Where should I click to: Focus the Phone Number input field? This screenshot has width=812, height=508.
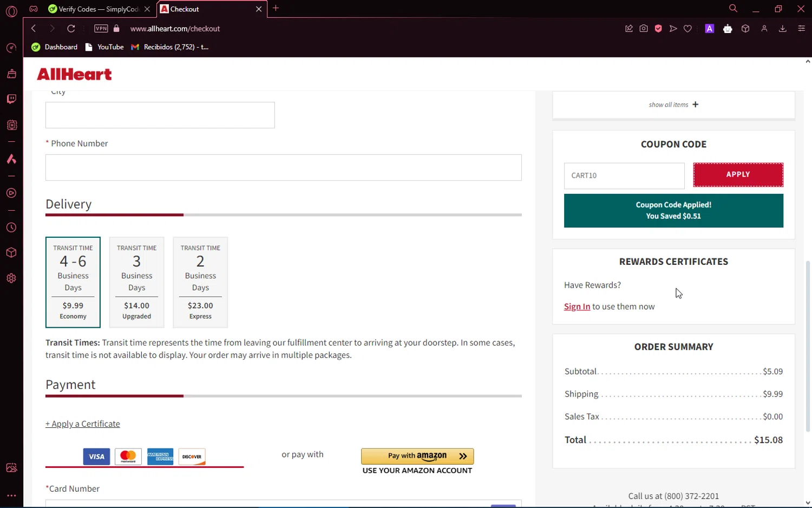(x=284, y=167)
